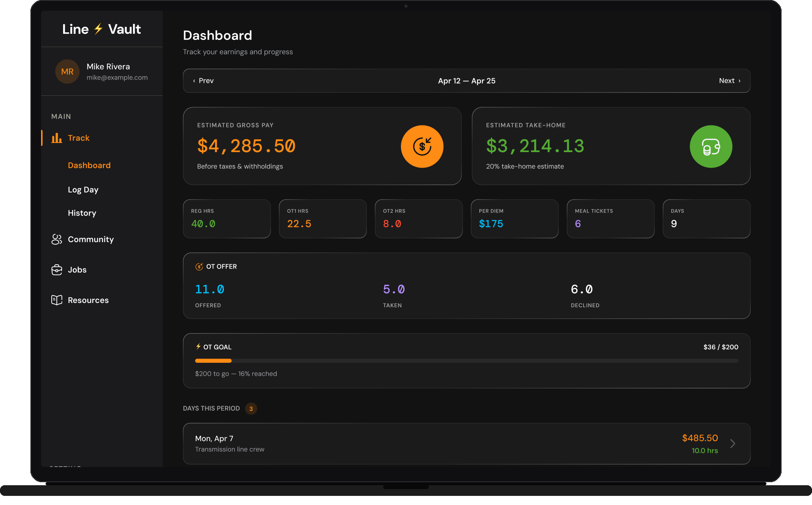This screenshot has height=505, width=812.
Task: Click the Days This Period count badge 3
Action: tap(251, 408)
